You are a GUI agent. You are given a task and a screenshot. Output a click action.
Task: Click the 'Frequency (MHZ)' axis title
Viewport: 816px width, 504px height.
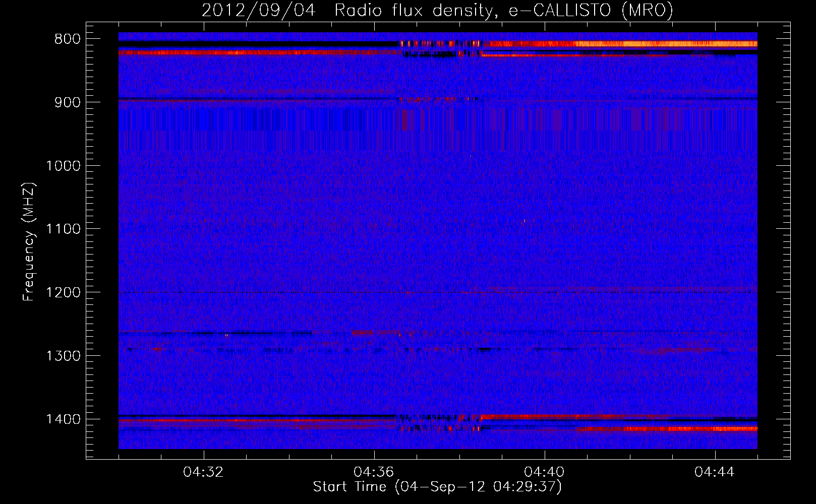pos(29,242)
